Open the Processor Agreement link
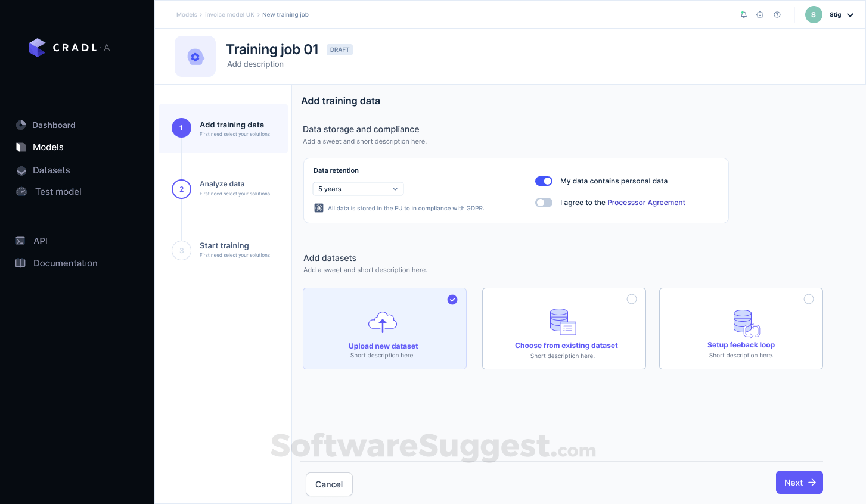Screen dimensions: 866x504 pos(646,202)
